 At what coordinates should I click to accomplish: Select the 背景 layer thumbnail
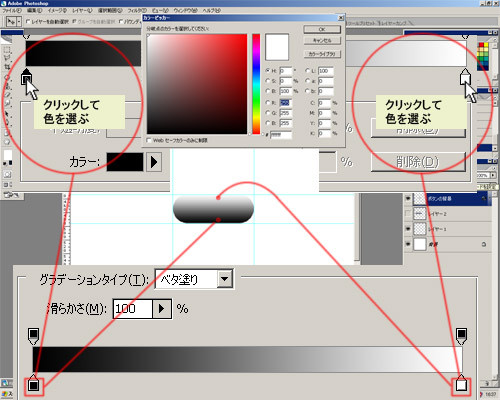(420, 244)
